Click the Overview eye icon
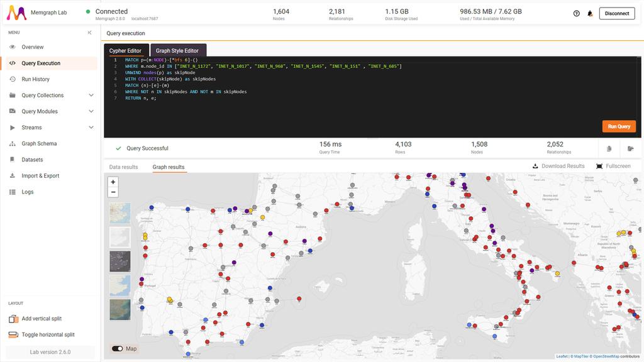The width and height of the screenshot is (644, 362). [13, 47]
